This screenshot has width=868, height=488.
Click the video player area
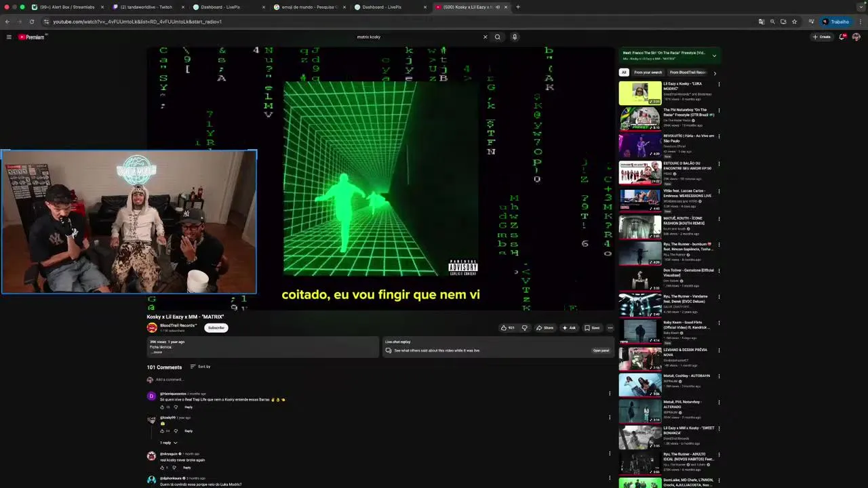coord(380,178)
